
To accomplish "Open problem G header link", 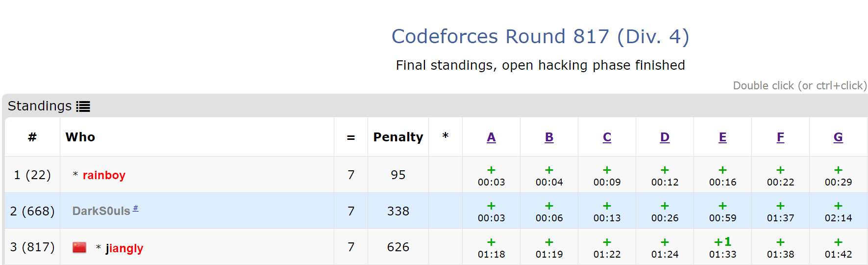I will [x=838, y=137].
